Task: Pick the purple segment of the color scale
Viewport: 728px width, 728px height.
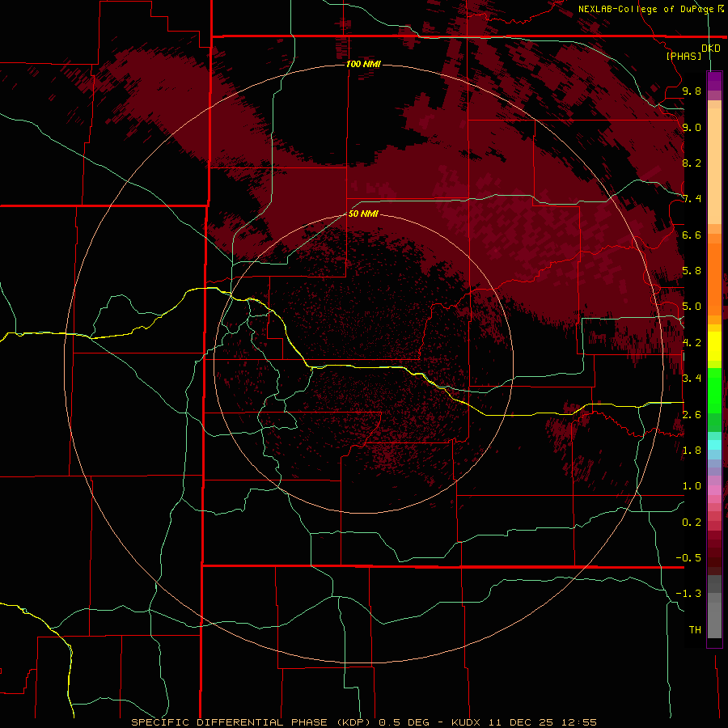Action: (x=714, y=81)
